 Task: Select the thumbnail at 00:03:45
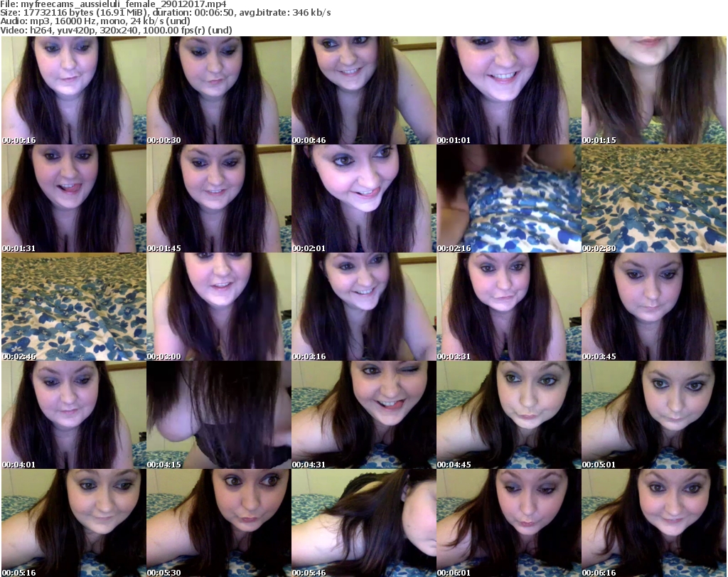click(x=653, y=307)
